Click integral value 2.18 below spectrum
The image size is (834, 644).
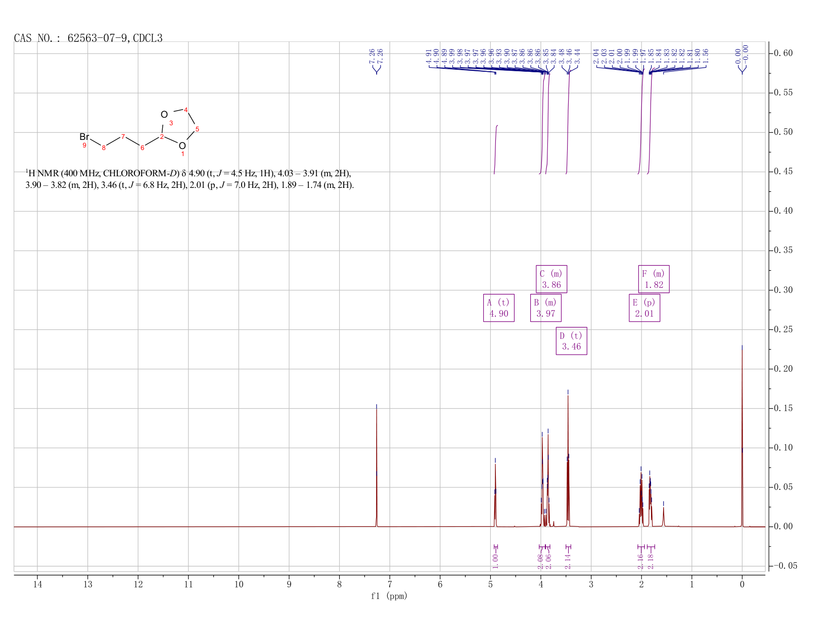pyautogui.click(x=651, y=561)
